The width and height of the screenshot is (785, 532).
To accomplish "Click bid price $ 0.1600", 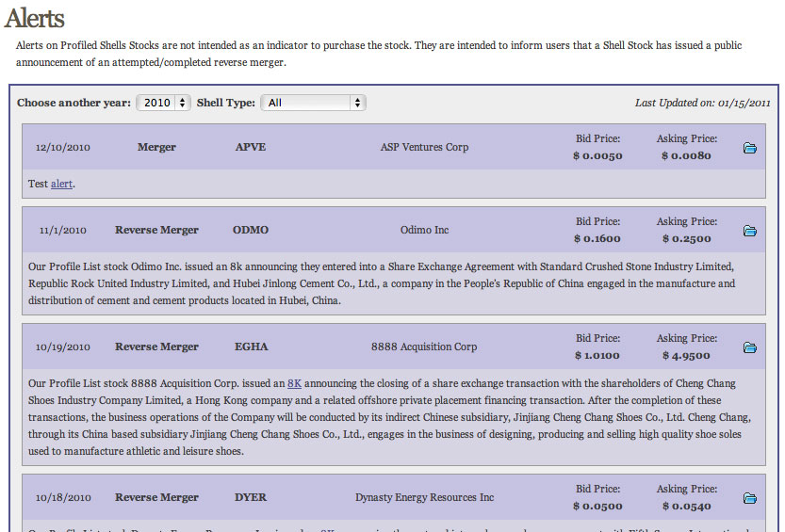I will point(597,239).
